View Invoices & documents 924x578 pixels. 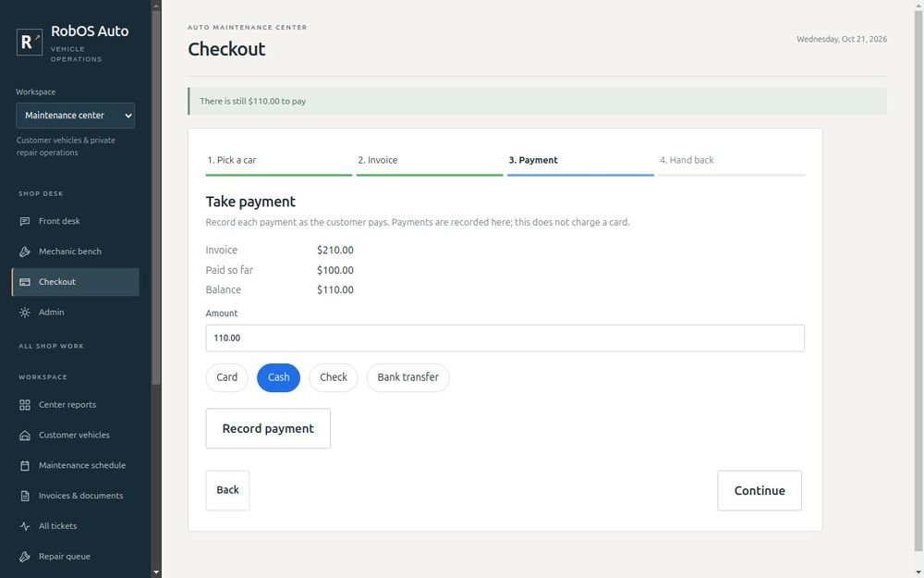(x=76, y=496)
